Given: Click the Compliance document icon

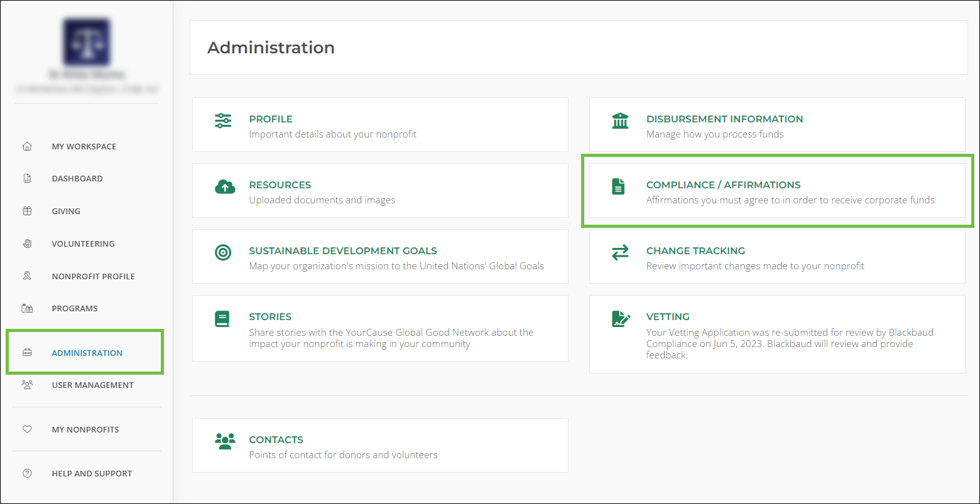Looking at the screenshot, I should pos(619,186).
